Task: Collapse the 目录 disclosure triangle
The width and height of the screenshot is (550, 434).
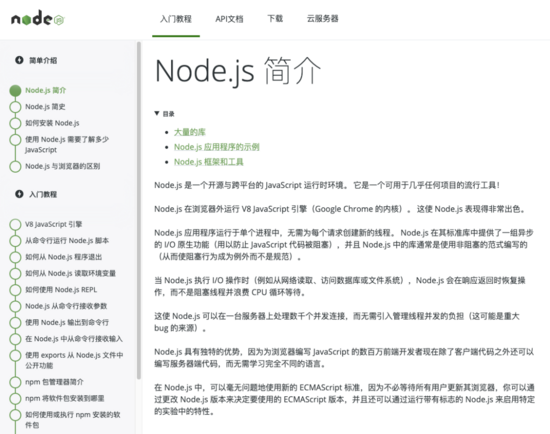Action: 157,113
